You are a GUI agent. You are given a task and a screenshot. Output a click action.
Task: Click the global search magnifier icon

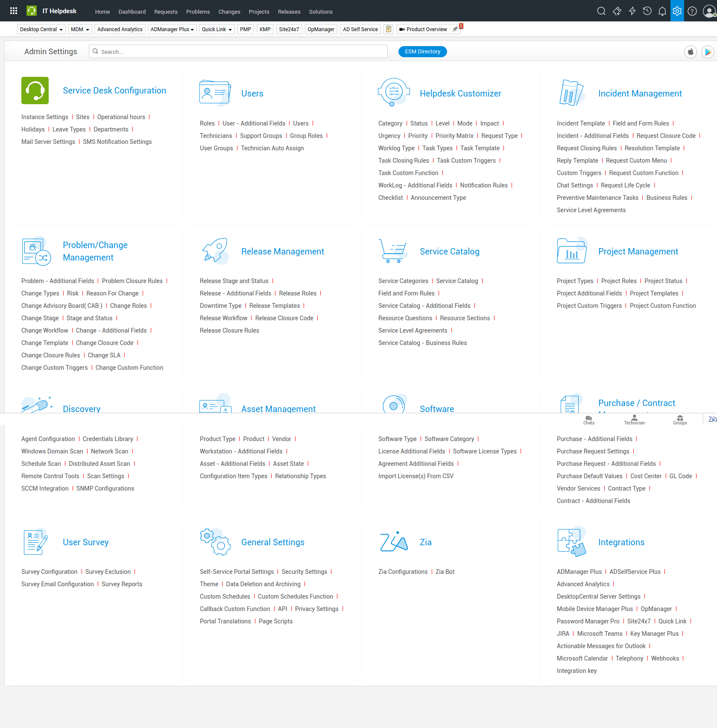601,12
